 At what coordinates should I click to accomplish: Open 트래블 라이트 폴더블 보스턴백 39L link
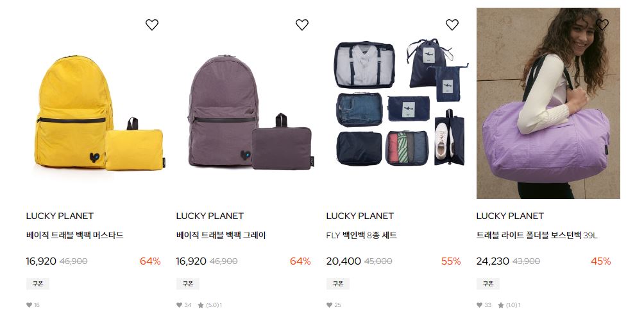(537, 235)
